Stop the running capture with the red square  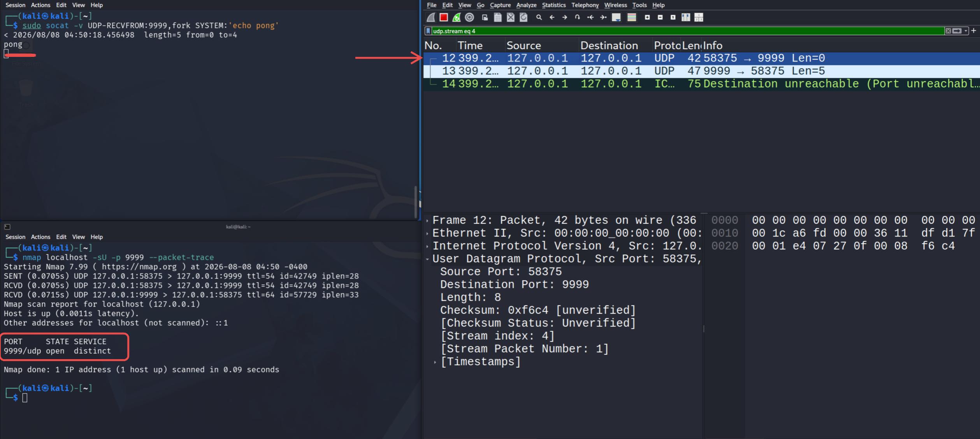(444, 17)
